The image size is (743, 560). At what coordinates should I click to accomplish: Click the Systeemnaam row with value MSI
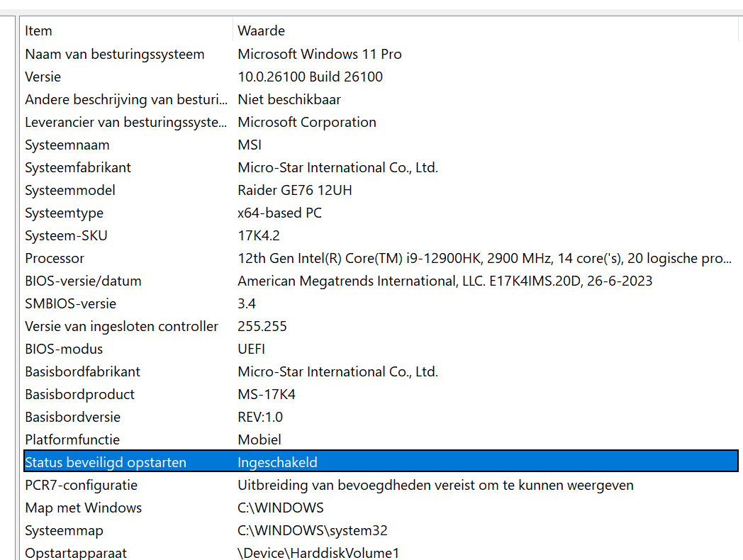pos(67,145)
